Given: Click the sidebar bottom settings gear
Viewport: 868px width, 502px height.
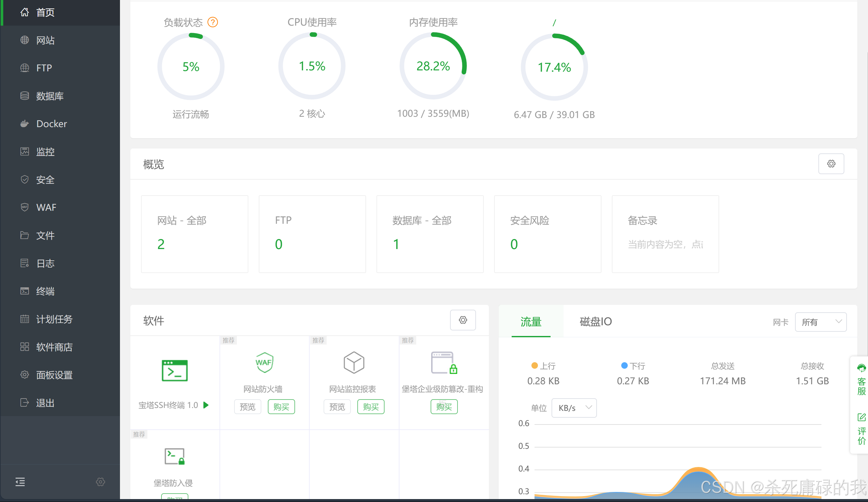Looking at the screenshot, I should click(100, 481).
